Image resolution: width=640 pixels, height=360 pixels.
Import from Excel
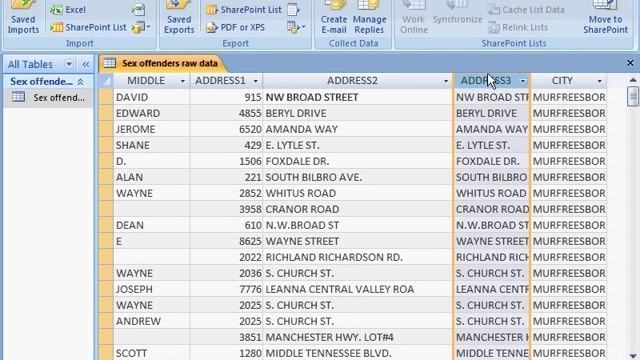[68, 10]
